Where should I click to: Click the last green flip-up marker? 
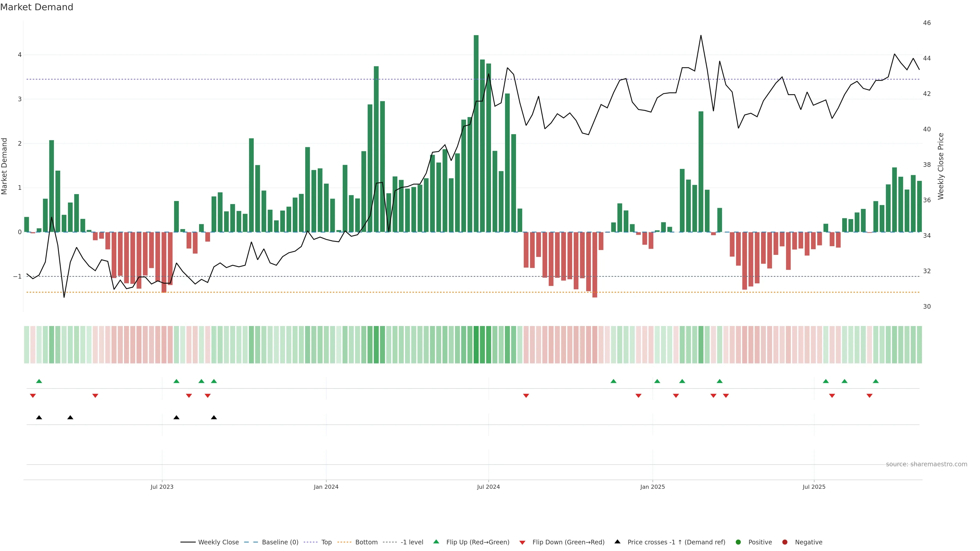(876, 381)
